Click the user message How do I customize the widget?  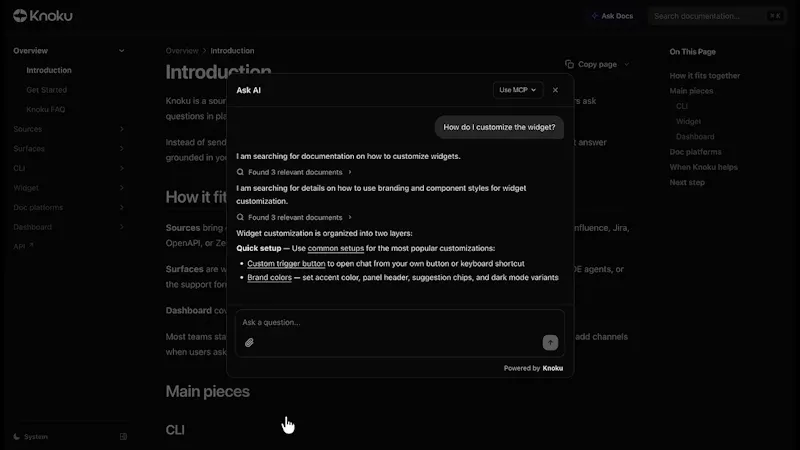pyautogui.click(x=499, y=127)
